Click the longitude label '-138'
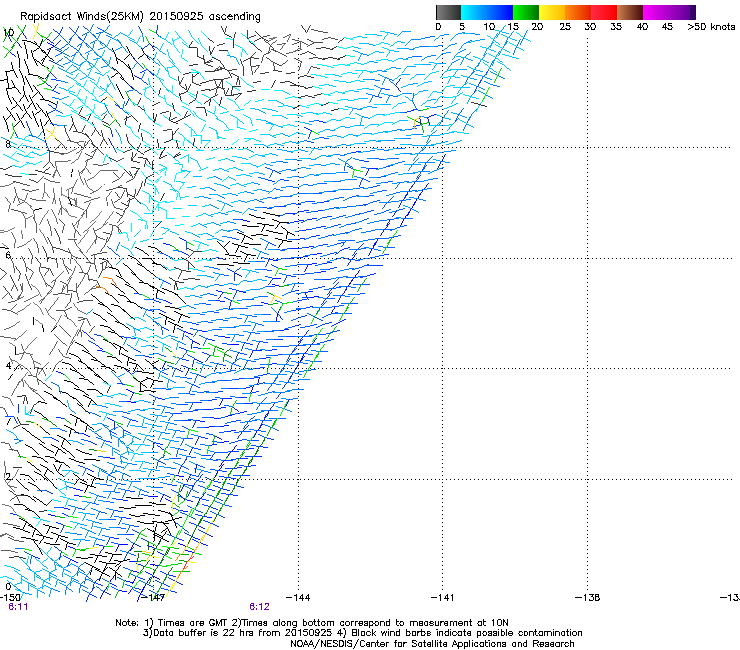 [587, 598]
